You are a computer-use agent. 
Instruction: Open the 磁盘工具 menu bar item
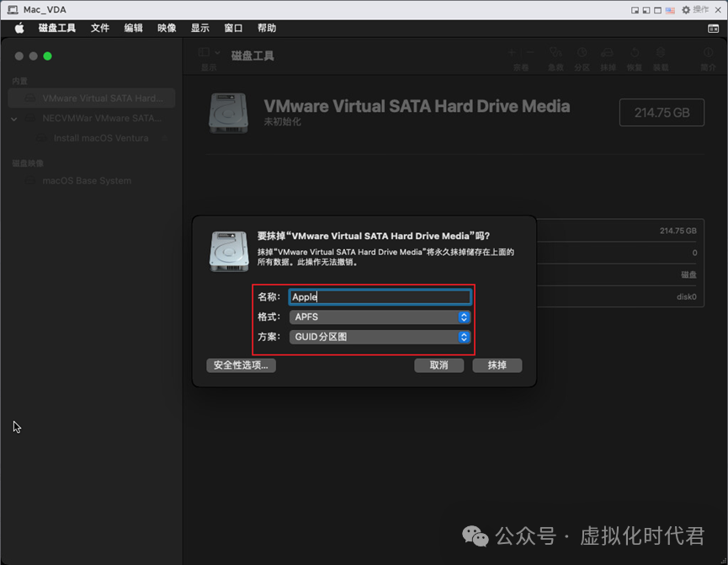tap(56, 29)
